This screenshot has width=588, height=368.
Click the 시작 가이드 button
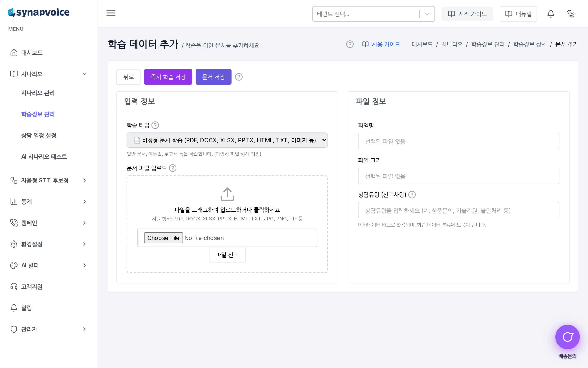coord(467,14)
